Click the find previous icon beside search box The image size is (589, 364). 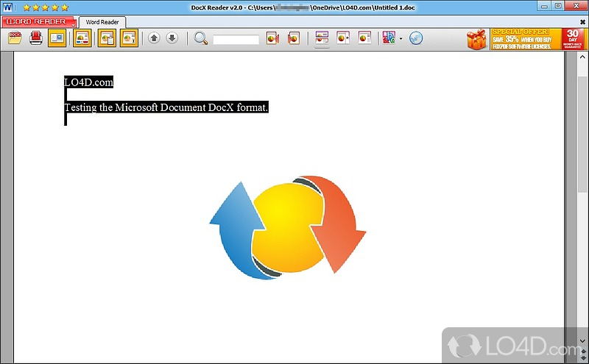272,38
